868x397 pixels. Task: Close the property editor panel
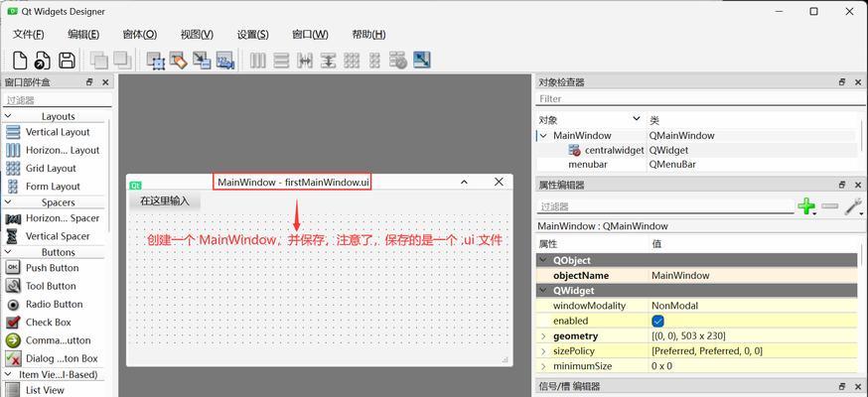click(x=858, y=185)
